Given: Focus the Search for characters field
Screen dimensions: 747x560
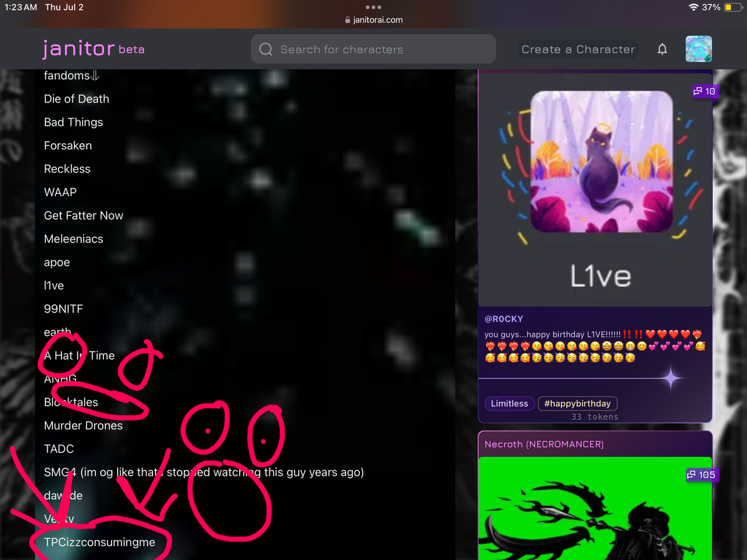Looking at the screenshot, I should (x=374, y=49).
